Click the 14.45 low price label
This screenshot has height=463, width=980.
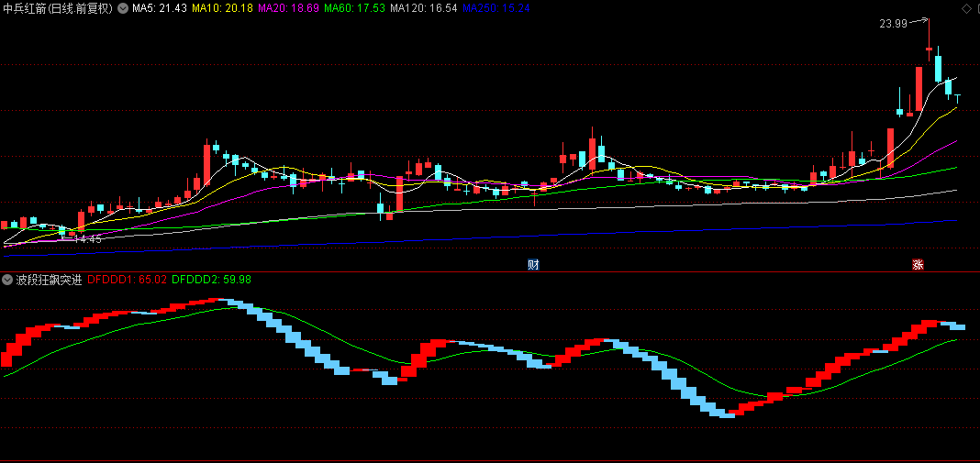point(87,239)
